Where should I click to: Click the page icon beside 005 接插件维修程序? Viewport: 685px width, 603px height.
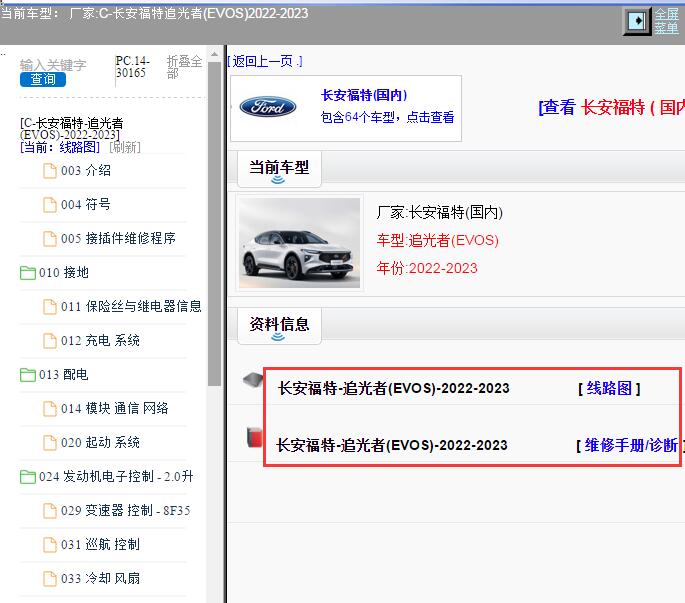point(50,239)
